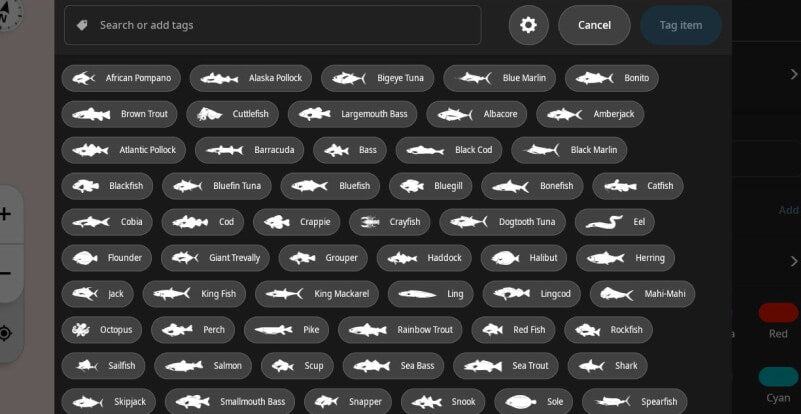The image size is (801, 414).
Task: Select the Octopus tag icon
Action: [80, 330]
